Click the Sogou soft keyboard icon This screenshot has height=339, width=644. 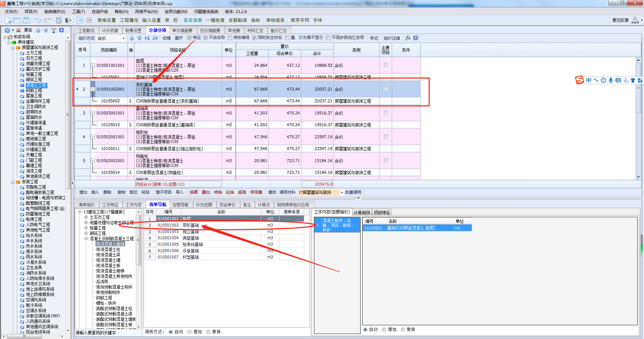618,80
